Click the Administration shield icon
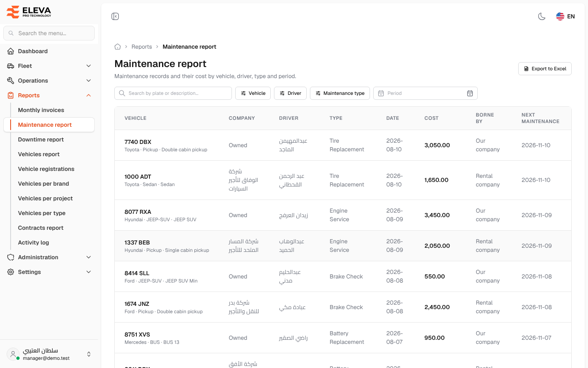This screenshot has height=368, width=588. 11,257
